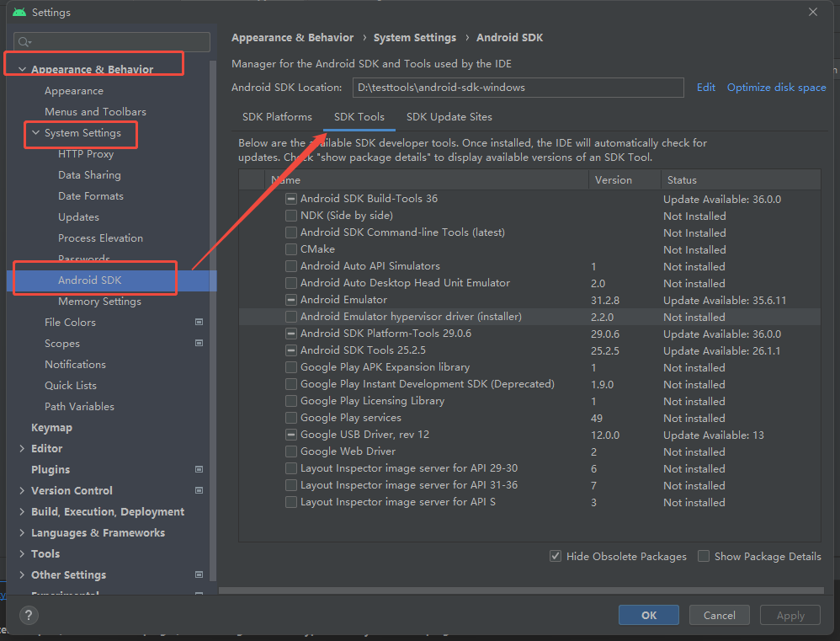Click the project-level icon next to Version Control
The height and width of the screenshot is (641, 840).
pos(199,490)
